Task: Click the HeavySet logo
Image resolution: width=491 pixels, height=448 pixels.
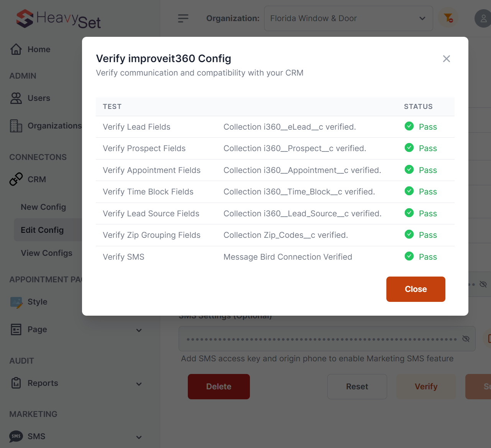Action: (x=57, y=18)
